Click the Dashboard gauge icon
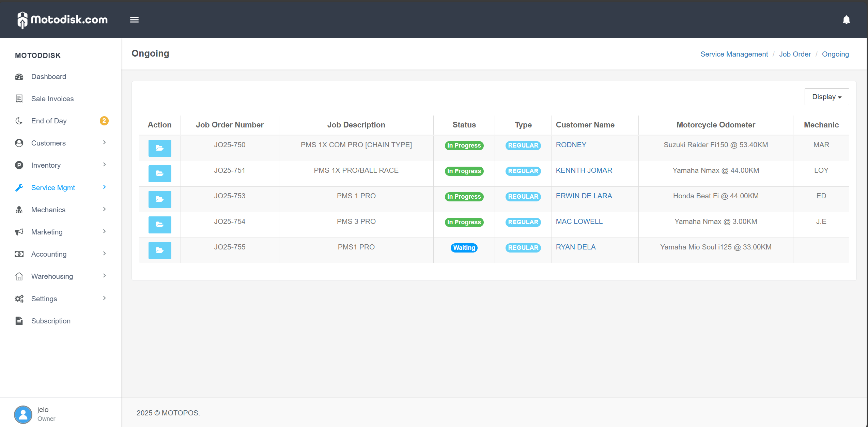868x427 pixels. click(x=19, y=77)
